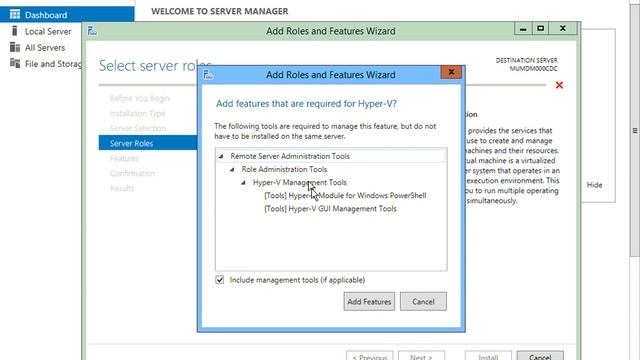The image size is (640, 360).
Task: Close the outer Add Roles wizard window
Action: pos(563,29)
